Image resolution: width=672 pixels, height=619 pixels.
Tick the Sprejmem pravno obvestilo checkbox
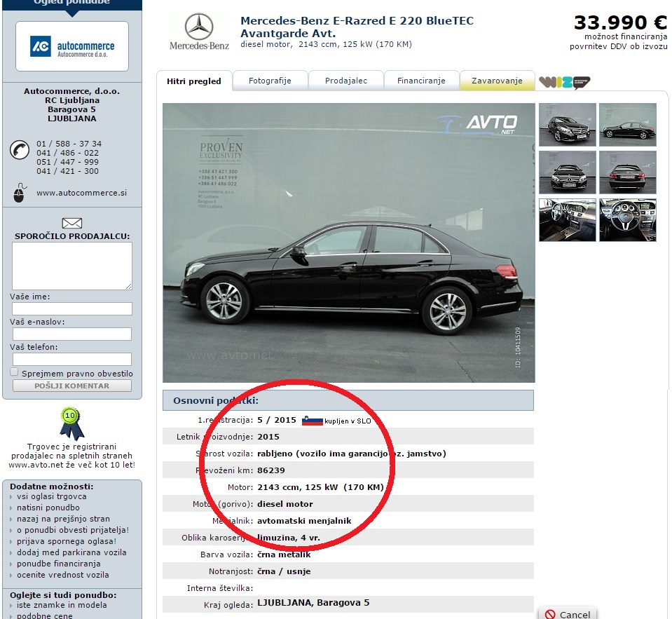[14, 372]
